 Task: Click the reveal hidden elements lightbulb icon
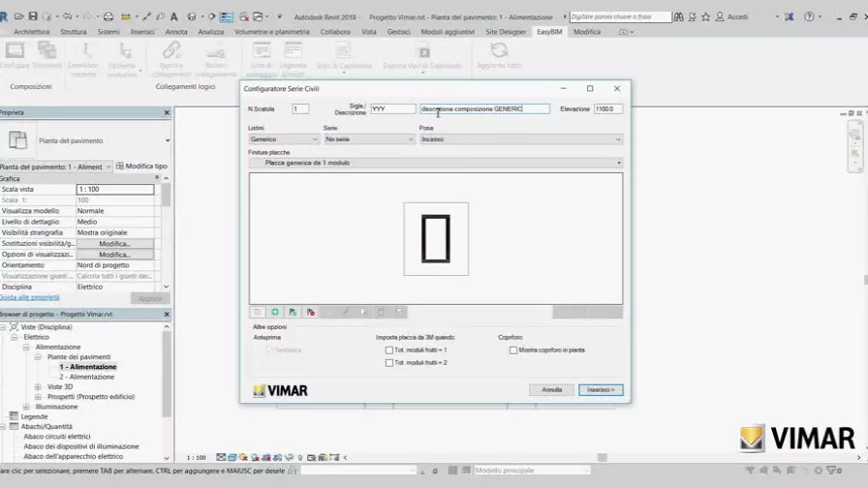(x=300, y=458)
